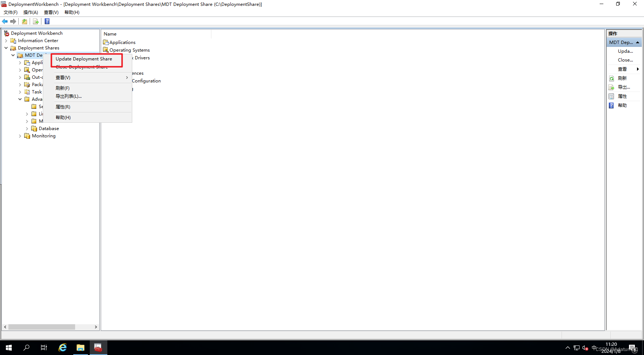This screenshot has width=644, height=355.
Task: Click Close... link in the Actions pane
Action: [625, 60]
